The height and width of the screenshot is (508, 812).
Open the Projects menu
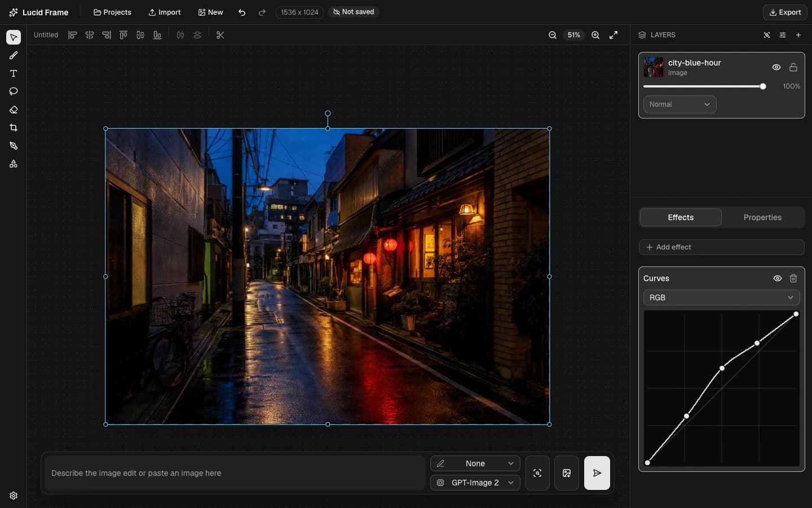112,12
